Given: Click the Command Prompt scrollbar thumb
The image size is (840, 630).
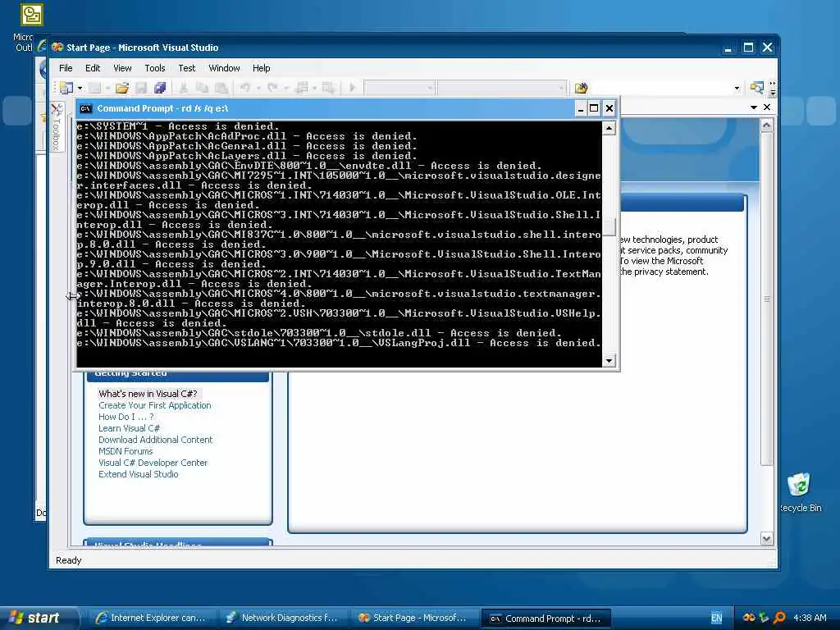Looking at the screenshot, I should click(609, 226).
